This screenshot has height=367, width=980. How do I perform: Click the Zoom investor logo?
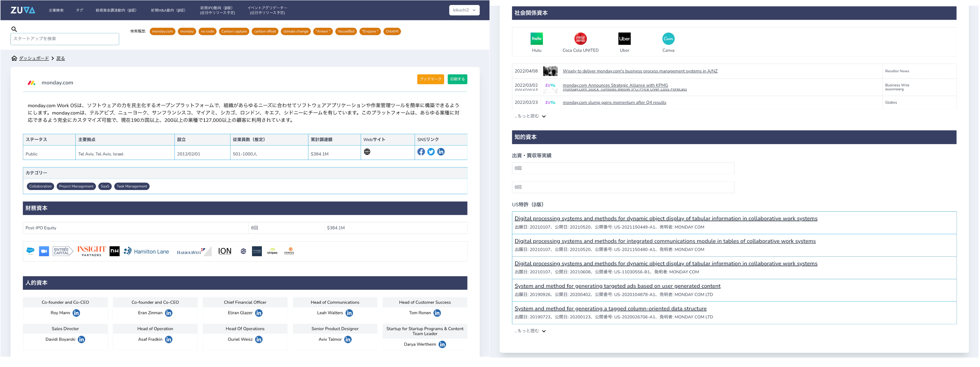(x=44, y=251)
